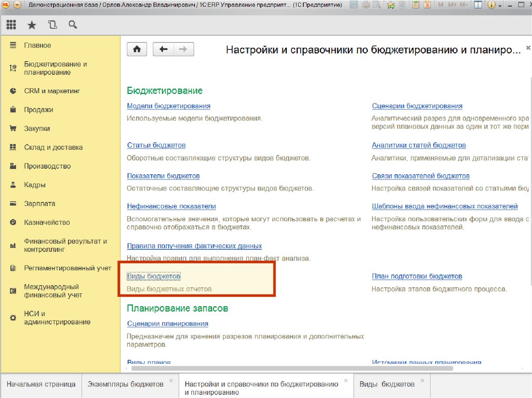The image size is (532, 398).
Task: Open the calendar icon in title bar
Action: point(427,5)
